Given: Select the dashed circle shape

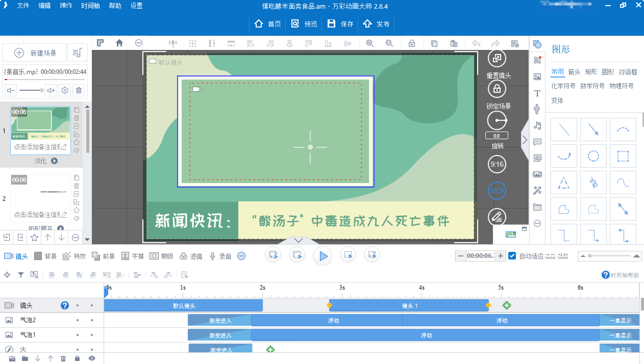Looking at the screenshot, I should pos(593,156).
